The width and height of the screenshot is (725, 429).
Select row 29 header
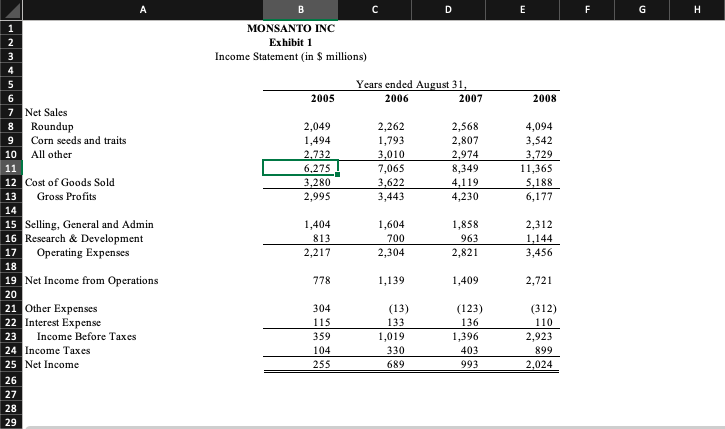(x=11, y=422)
